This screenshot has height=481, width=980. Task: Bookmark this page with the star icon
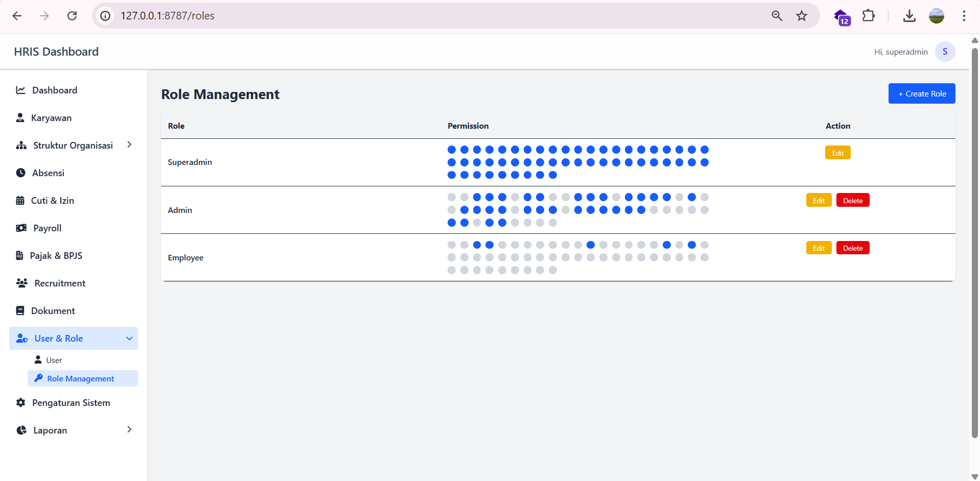click(801, 16)
